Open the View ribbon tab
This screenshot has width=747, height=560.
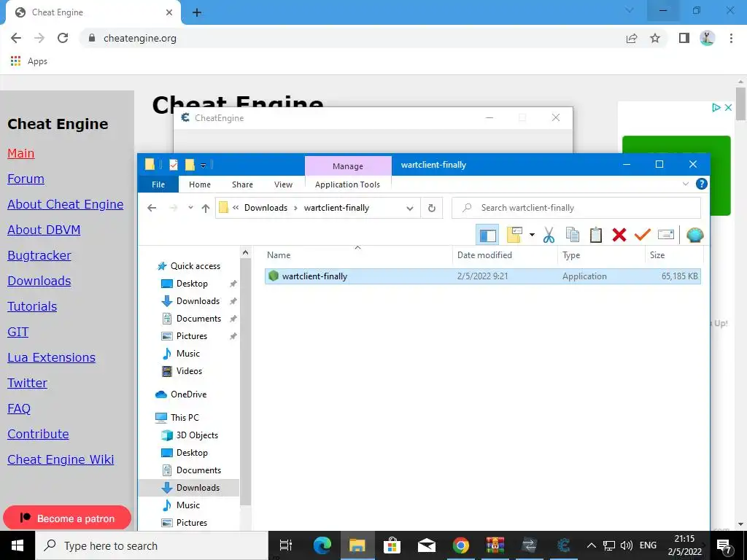(284, 184)
